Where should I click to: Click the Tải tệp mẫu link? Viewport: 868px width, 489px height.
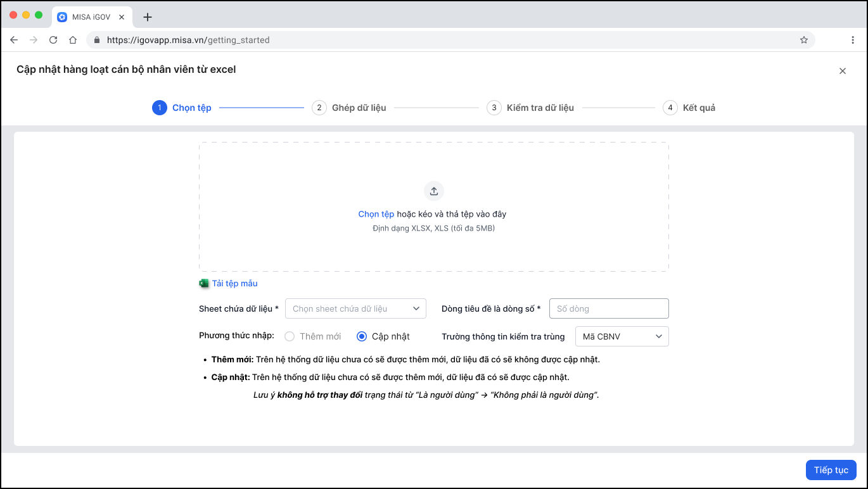pyautogui.click(x=235, y=283)
